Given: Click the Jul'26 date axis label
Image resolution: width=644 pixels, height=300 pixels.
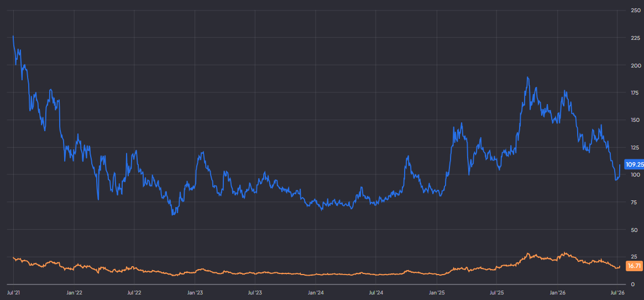Looking at the screenshot, I should 617,293.
